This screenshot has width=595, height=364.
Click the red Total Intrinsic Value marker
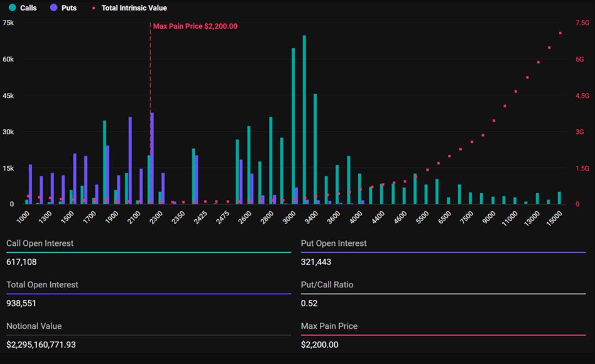(x=94, y=8)
